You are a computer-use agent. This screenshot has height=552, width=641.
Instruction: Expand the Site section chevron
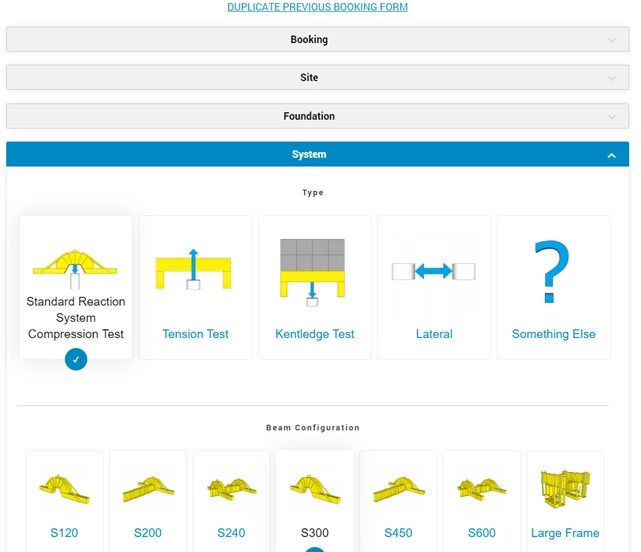(611, 78)
